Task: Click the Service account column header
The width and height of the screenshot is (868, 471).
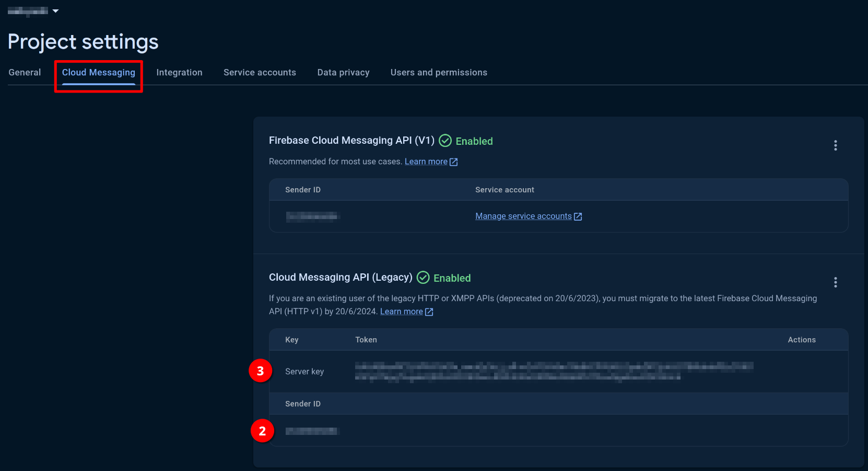Action: [505, 190]
